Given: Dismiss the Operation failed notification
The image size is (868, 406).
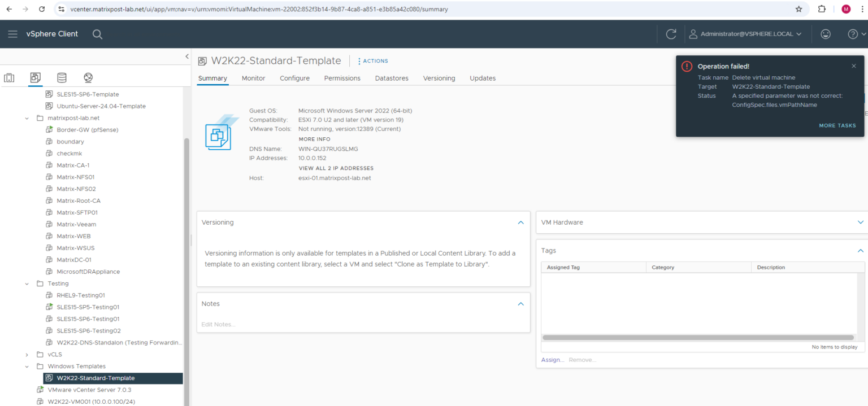Looking at the screenshot, I should [x=853, y=66].
